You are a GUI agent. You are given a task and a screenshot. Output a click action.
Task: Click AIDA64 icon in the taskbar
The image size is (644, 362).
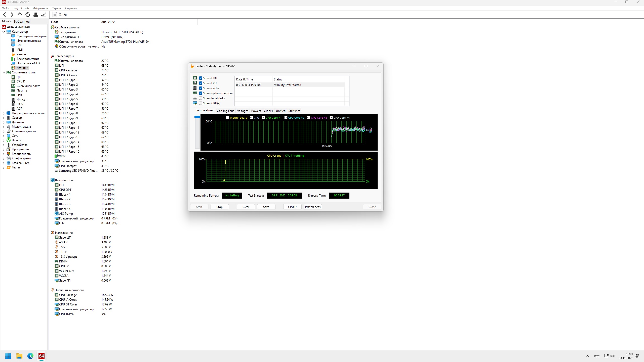pos(41,356)
